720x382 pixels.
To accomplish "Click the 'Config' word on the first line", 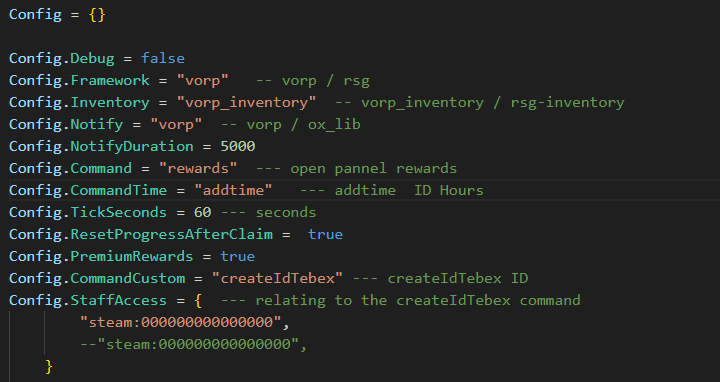I will [x=35, y=14].
